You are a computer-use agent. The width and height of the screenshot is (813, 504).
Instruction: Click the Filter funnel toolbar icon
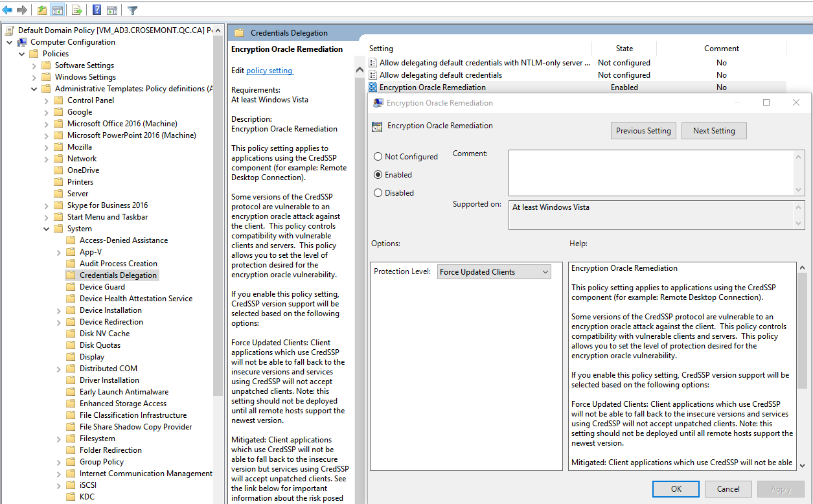132,10
